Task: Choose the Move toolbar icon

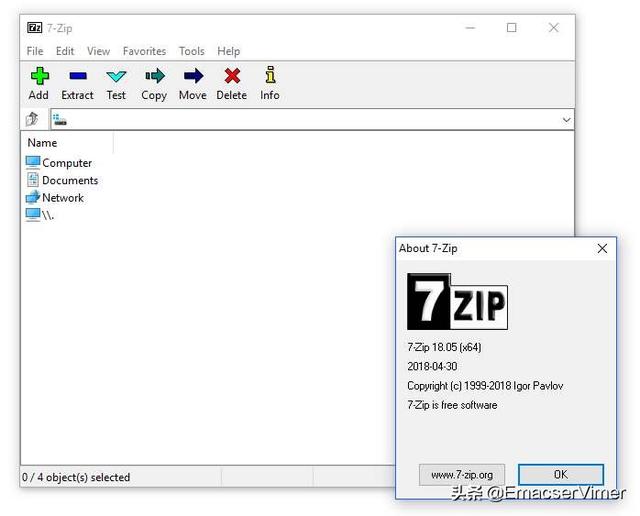Action: (x=193, y=76)
